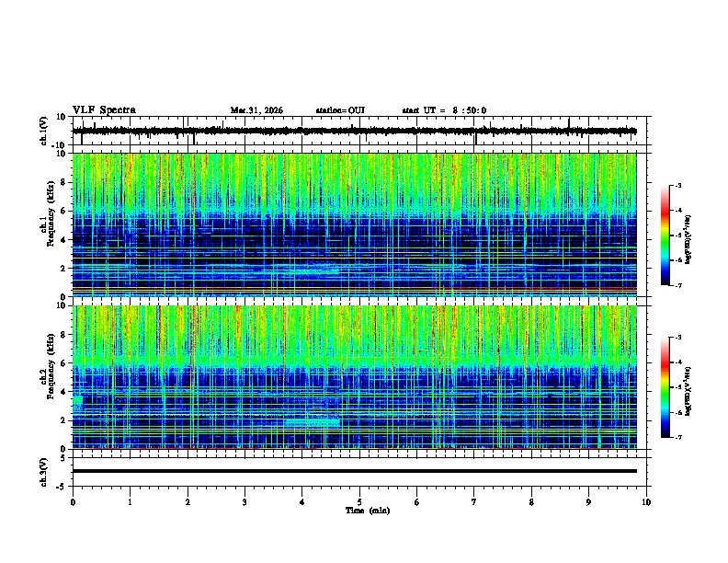This screenshot has width=728, height=563.
Task: Click the "9" tick on time axis
Action: pos(588,502)
